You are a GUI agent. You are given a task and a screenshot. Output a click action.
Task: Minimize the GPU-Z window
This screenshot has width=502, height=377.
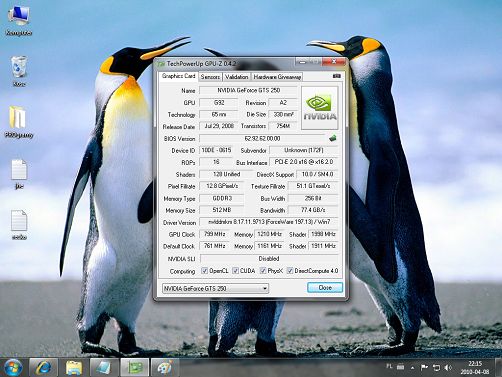[x=302, y=62]
